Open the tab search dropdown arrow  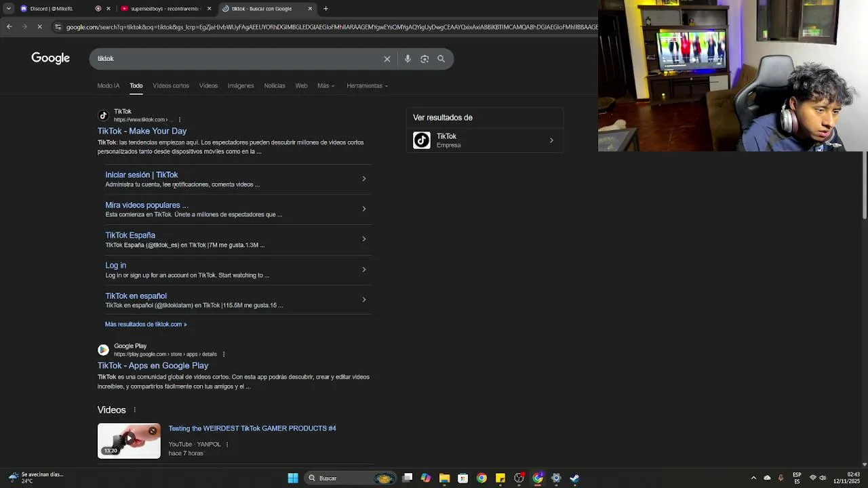8,9
